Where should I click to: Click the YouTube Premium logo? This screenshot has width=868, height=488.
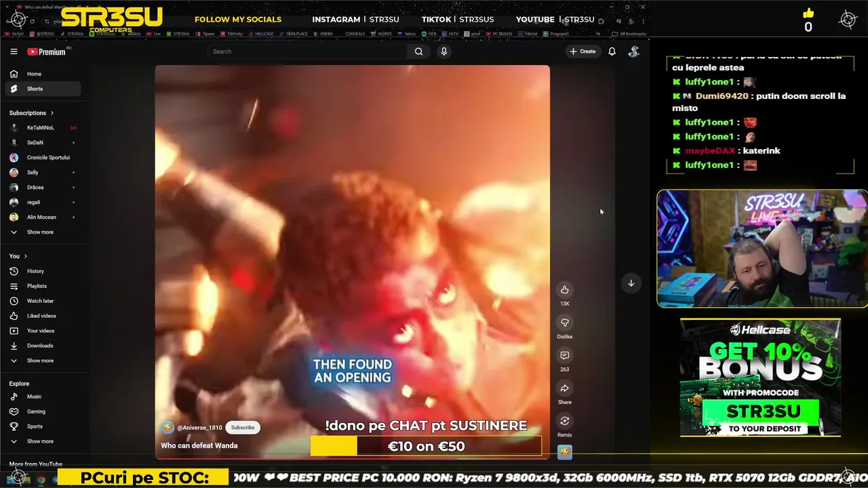click(x=47, y=52)
